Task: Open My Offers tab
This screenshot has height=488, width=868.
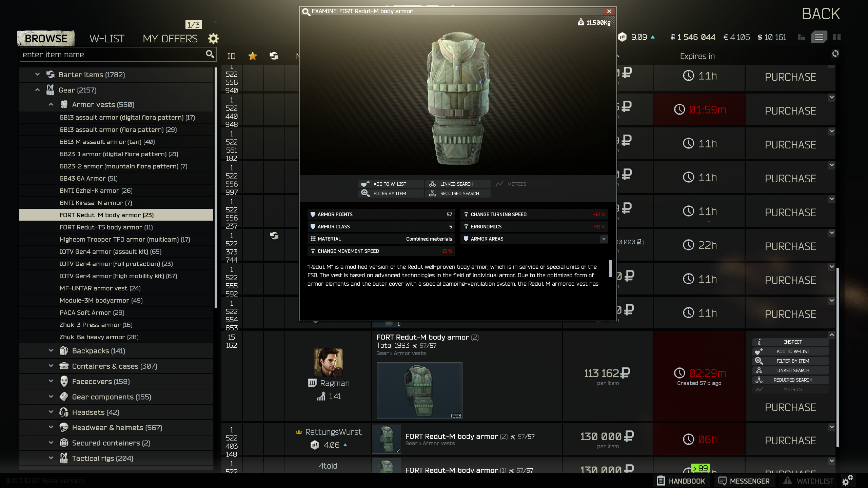Action: (170, 39)
